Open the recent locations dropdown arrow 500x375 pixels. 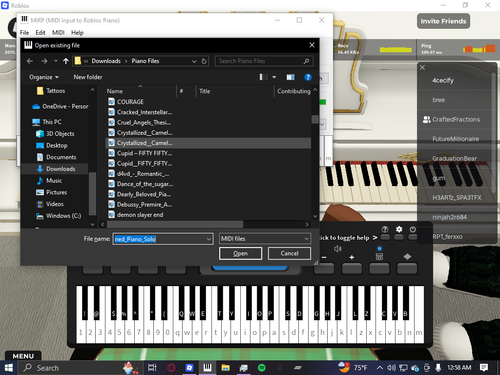56,61
